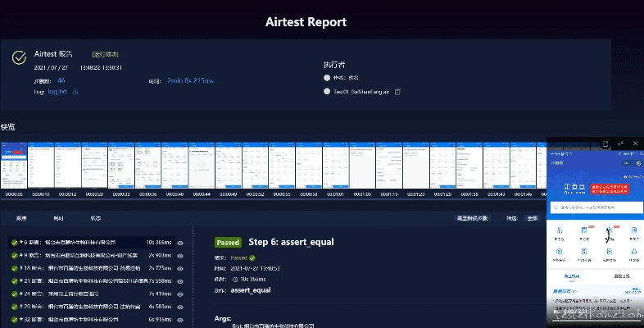This screenshot has width=644, height=328.
Task: Click the green check icon for step 9
Action: (x=14, y=255)
